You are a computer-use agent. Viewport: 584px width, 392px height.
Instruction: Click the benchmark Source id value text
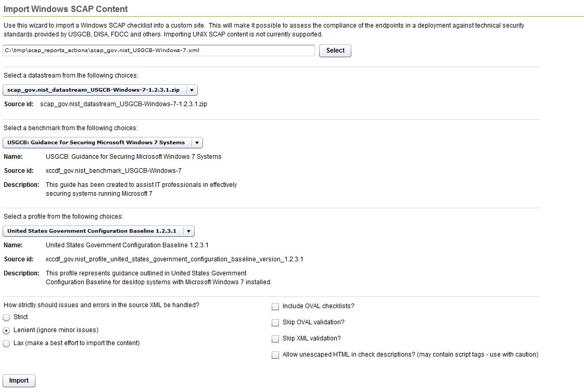pos(113,171)
